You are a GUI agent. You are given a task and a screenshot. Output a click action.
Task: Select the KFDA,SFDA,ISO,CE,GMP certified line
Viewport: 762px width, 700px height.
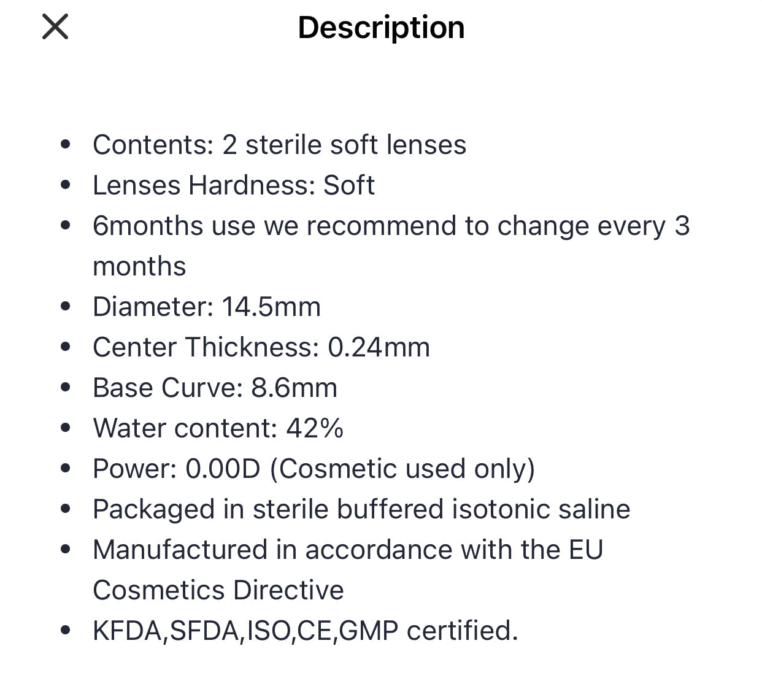pyautogui.click(x=305, y=631)
